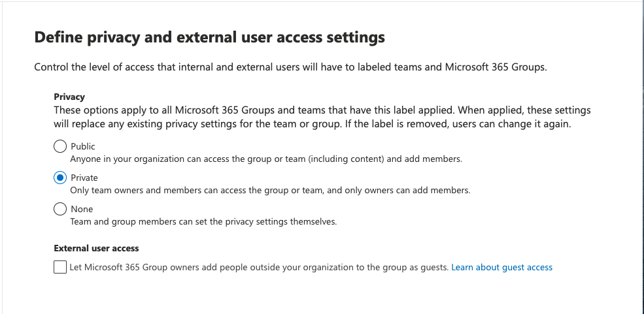Open the Learn about guest access link
644x314 pixels.
pos(501,267)
